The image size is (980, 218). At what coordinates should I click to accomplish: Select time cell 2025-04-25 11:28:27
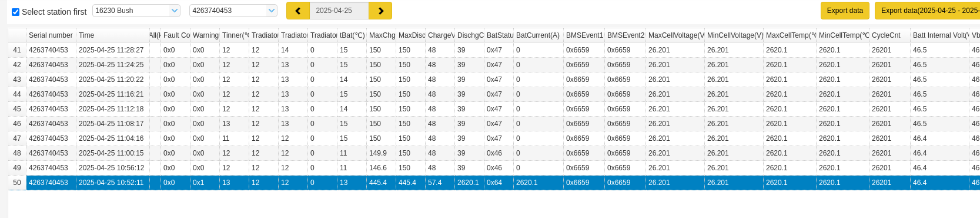tap(113, 50)
